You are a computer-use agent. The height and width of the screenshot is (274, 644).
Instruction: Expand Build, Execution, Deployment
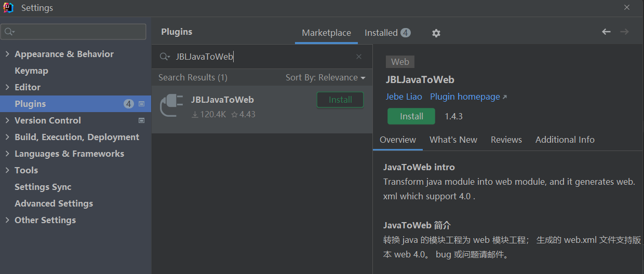coord(7,137)
